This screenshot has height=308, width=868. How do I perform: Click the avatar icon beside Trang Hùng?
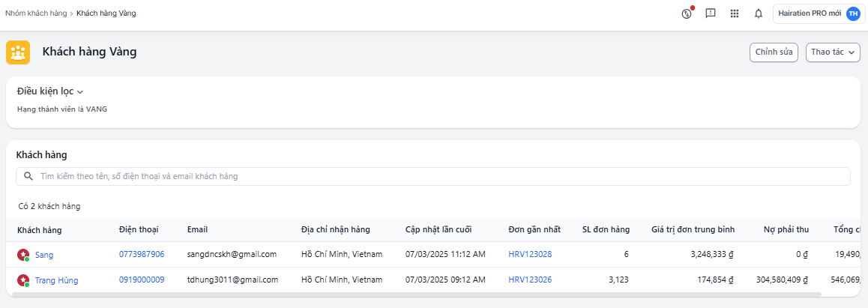click(x=22, y=280)
